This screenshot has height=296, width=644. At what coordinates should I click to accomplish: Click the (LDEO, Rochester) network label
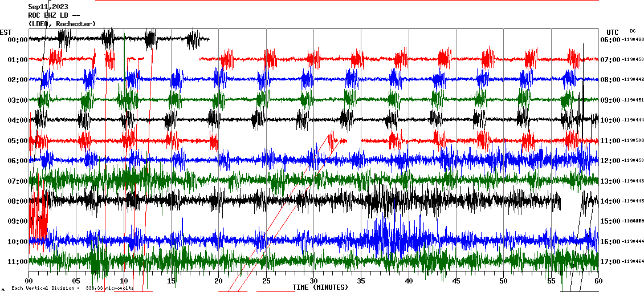(x=62, y=24)
